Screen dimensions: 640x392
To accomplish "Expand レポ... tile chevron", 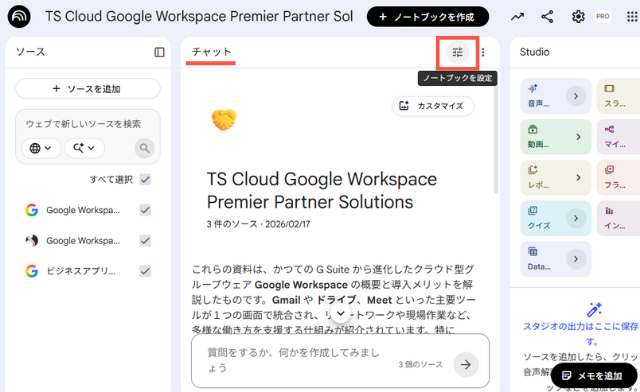I will click(578, 178).
